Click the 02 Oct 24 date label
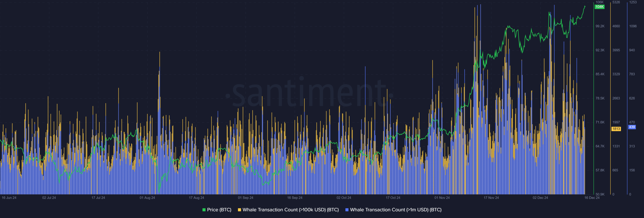The image size is (644, 218). [x=344, y=198]
